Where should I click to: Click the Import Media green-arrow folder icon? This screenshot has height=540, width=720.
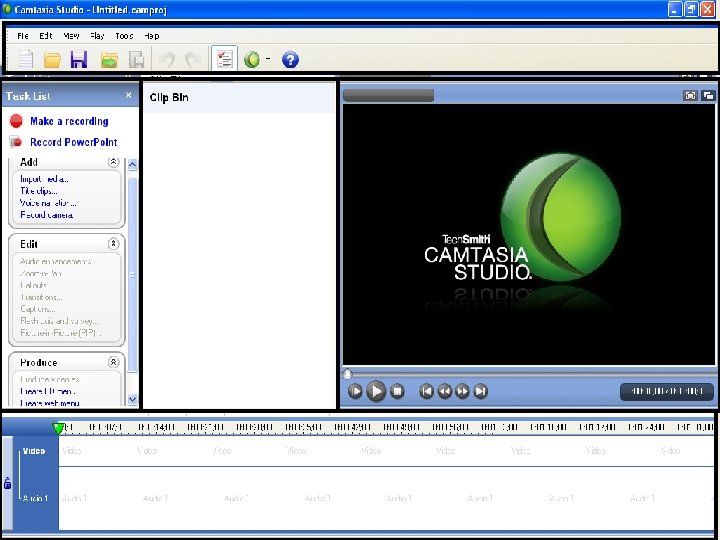pyautogui.click(x=109, y=60)
